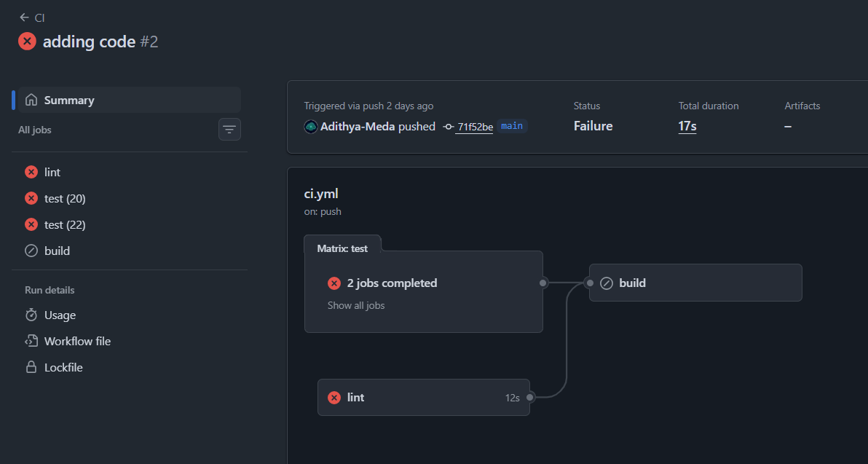Viewport: 868px width, 464px height.
Task: Open the lint node in workflow graph
Action: tap(424, 398)
